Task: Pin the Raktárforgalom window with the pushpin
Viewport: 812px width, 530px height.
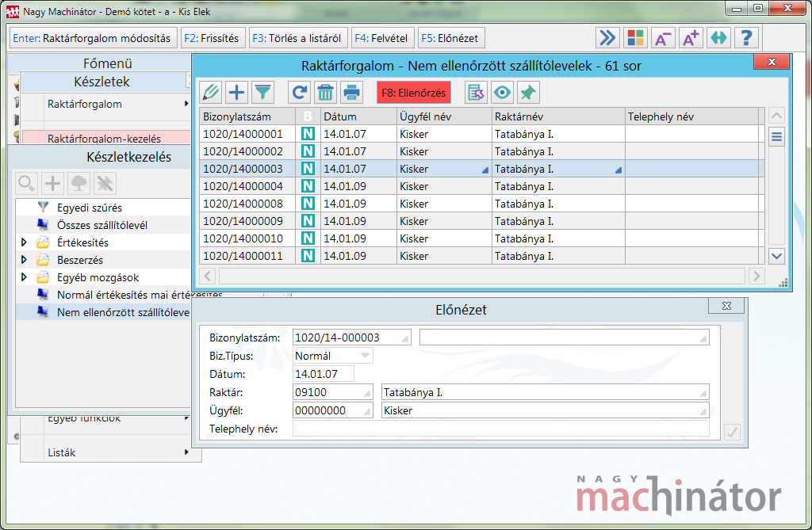Action: [x=527, y=93]
